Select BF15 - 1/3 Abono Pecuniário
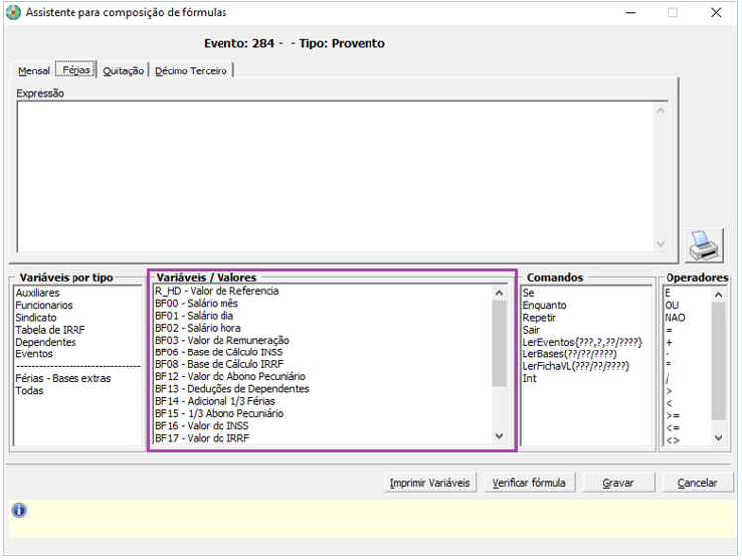 click(220, 414)
